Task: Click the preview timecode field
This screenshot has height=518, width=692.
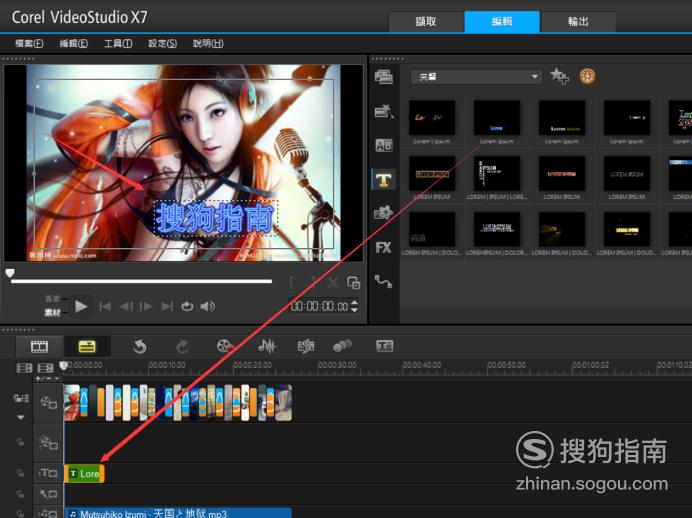Action: point(320,306)
